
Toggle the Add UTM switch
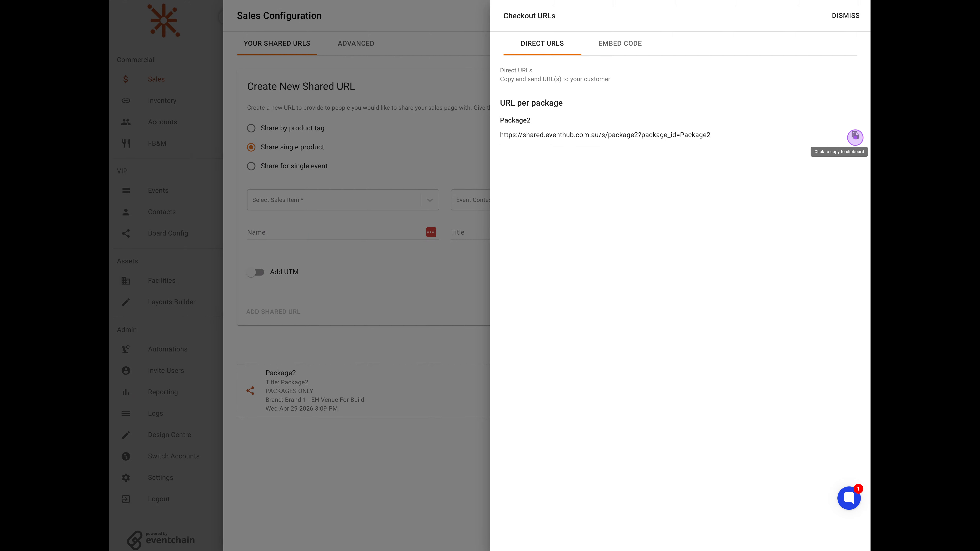[255, 272]
